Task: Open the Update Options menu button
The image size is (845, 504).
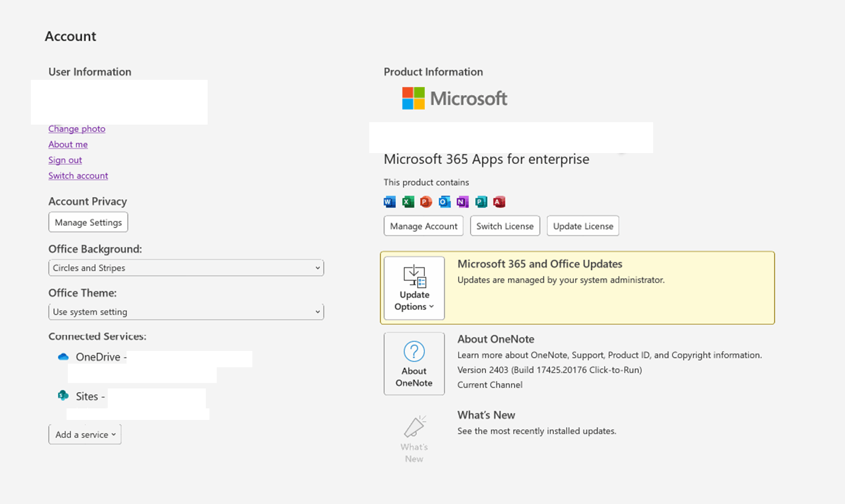Action: [x=414, y=288]
